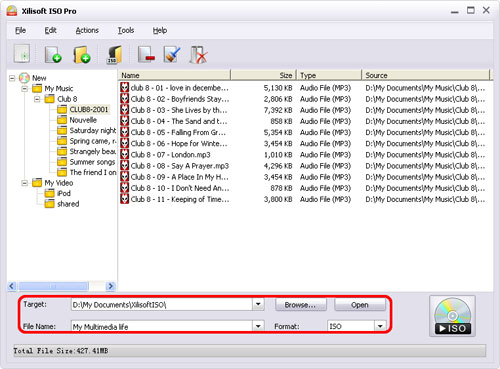Click the File Name input field
The height and width of the screenshot is (369, 500).
[162, 326]
